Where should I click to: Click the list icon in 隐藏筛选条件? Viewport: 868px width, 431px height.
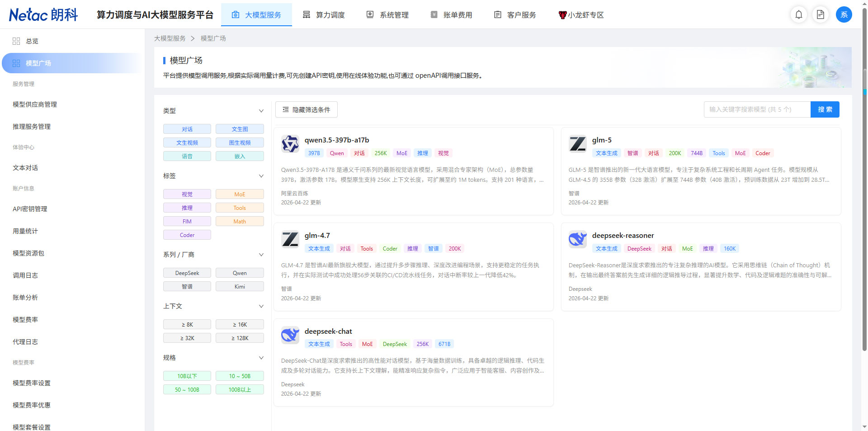pyautogui.click(x=286, y=109)
